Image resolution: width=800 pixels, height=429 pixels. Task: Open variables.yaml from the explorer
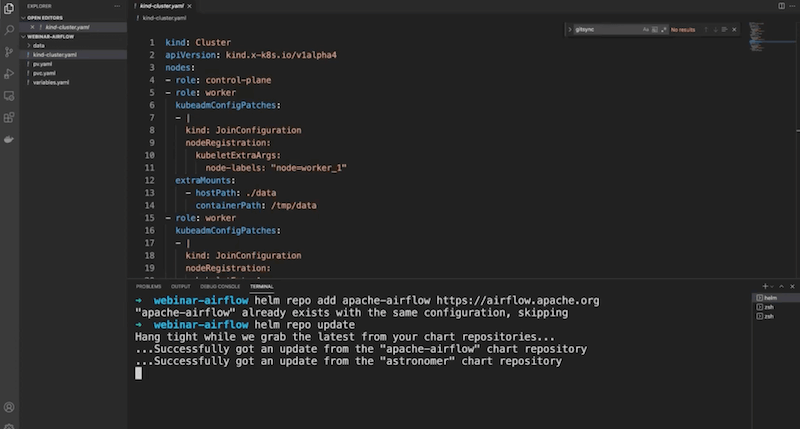(51, 82)
